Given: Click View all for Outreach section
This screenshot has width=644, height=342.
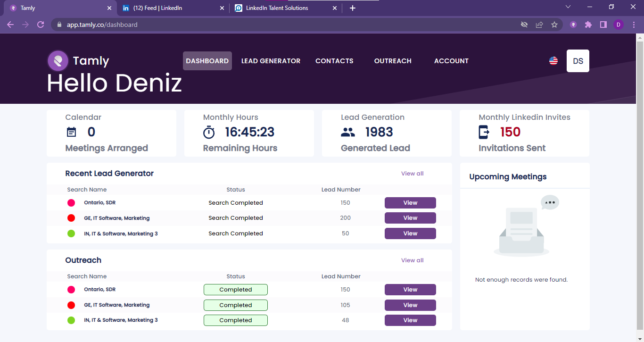Looking at the screenshot, I should pos(413,260).
